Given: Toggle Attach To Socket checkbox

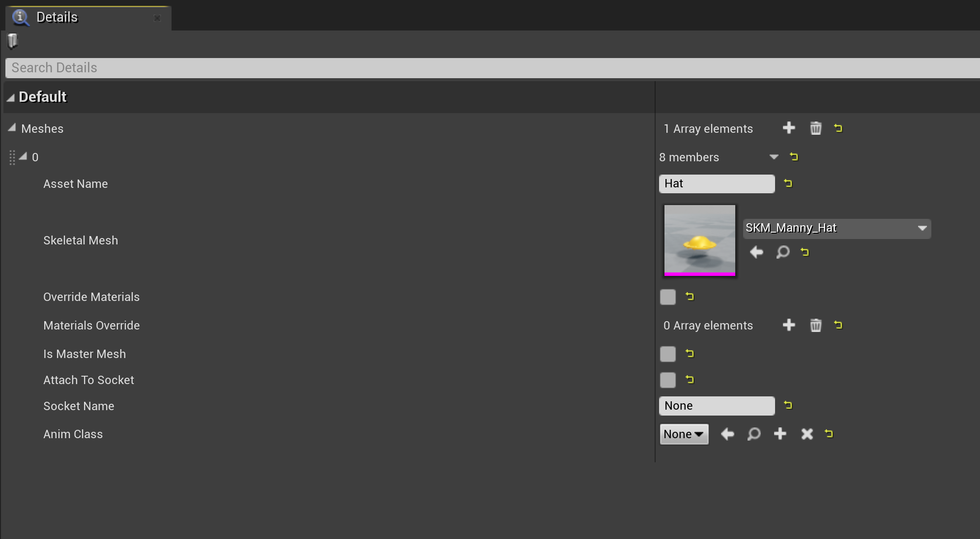Looking at the screenshot, I should pyautogui.click(x=668, y=380).
